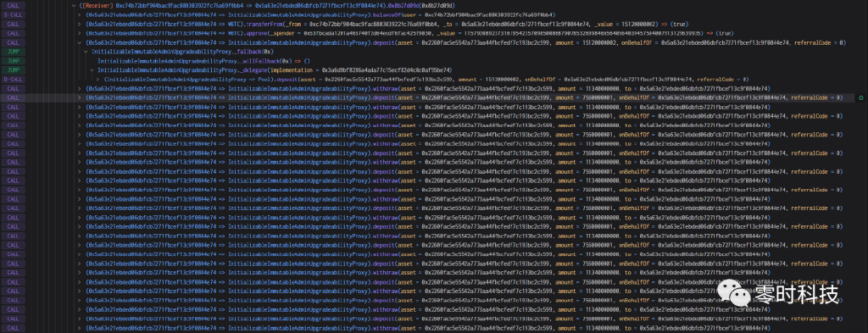Click WBTC in the transferFrom row
This screenshot has width=868, height=333.
(235, 24)
